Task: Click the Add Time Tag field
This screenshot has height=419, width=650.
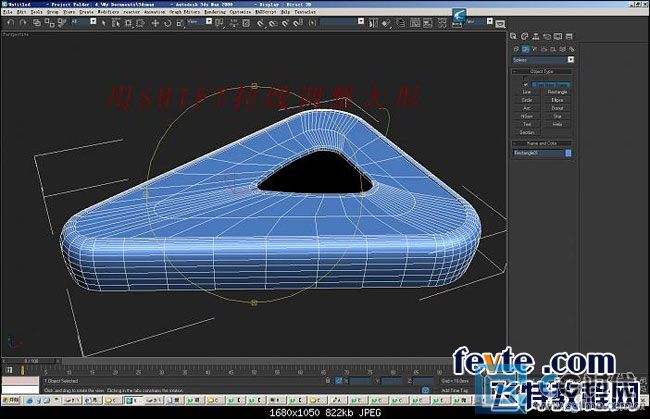Action: (454, 390)
